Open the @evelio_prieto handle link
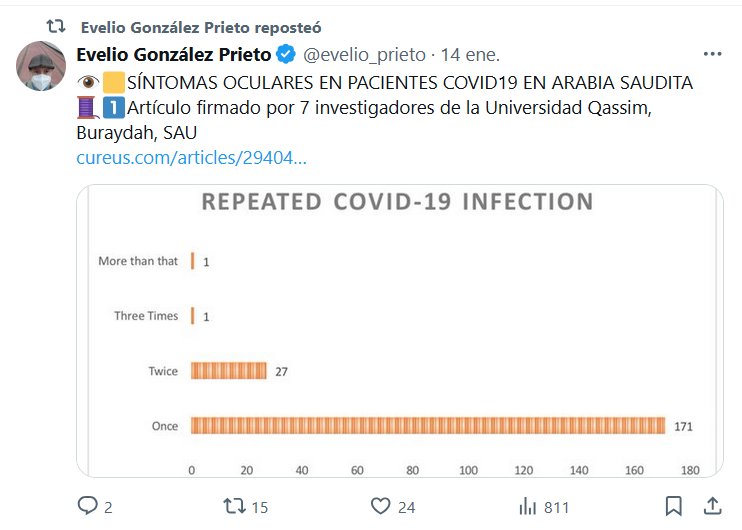 363,54
